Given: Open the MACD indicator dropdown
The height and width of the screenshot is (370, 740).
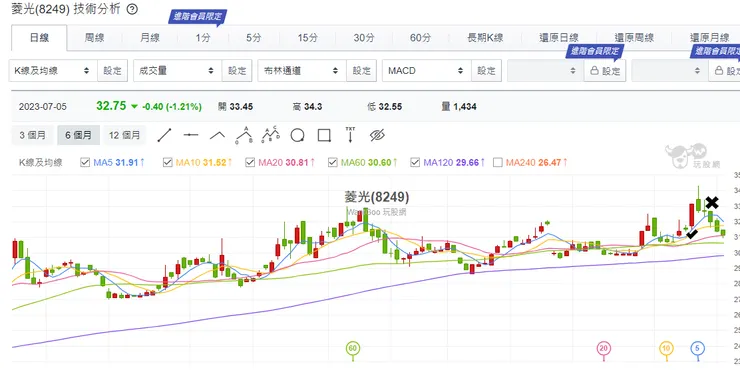Looking at the screenshot, I should (x=426, y=71).
